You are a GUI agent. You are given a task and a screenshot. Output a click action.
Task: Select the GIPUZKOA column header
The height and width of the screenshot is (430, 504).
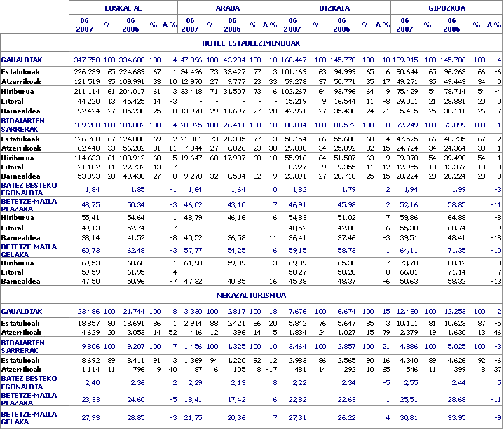click(x=446, y=8)
